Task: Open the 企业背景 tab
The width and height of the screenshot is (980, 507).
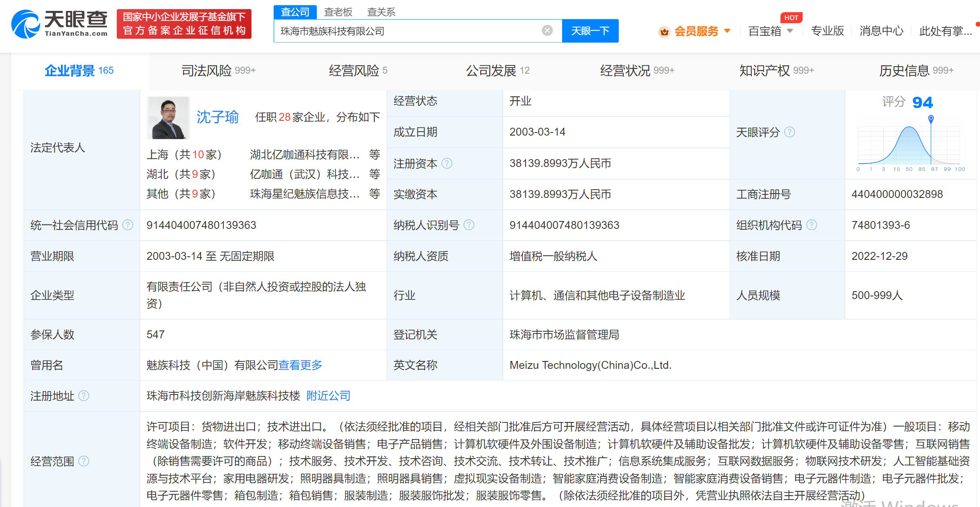Action: point(79,71)
